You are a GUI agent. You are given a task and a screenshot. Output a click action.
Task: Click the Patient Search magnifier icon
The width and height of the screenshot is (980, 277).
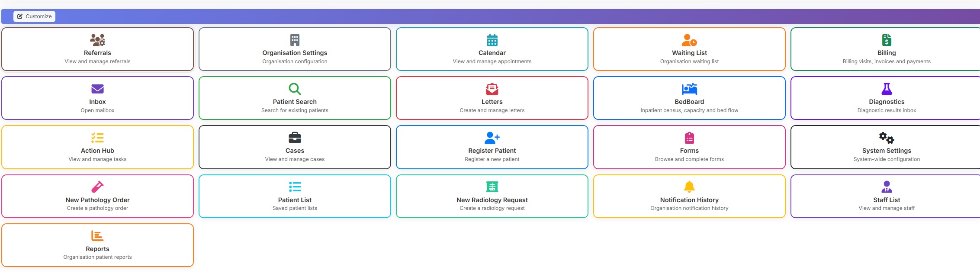pyautogui.click(x=295, y=89)
